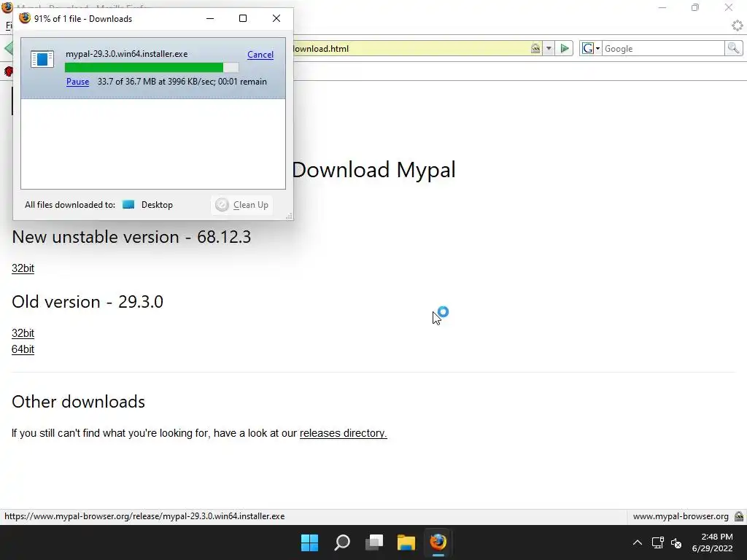Image resolution: width=747 pixels, height=560 pixels.
Task: Open the 32bit link under unstable 68.12.3
Action: click(x=23, y=268)
